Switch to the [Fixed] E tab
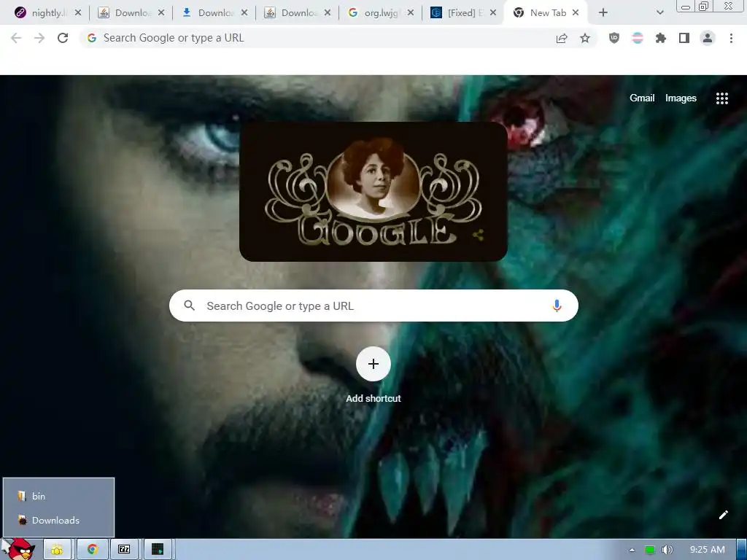The height and width of the screenshot is (560, 747). (x=463, y=13)
